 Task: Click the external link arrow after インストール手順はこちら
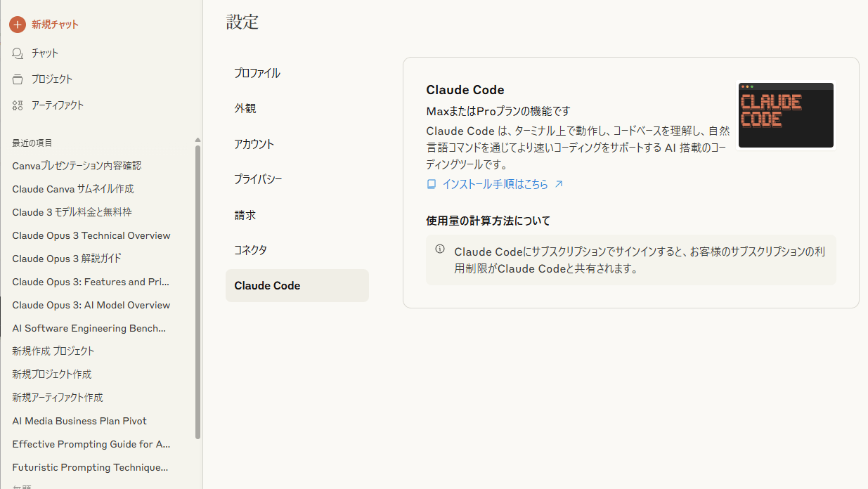(x=559, y=184)
